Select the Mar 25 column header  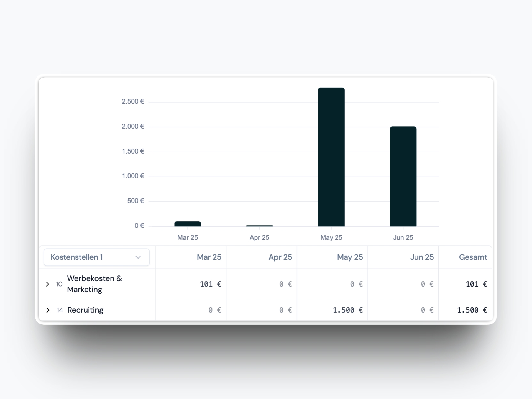coord(209,257)
